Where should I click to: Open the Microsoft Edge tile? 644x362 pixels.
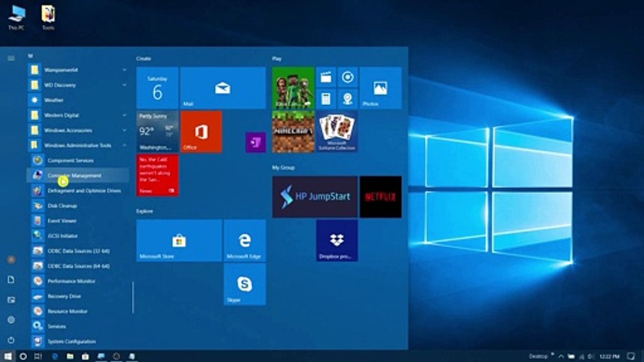click(245, 240)
